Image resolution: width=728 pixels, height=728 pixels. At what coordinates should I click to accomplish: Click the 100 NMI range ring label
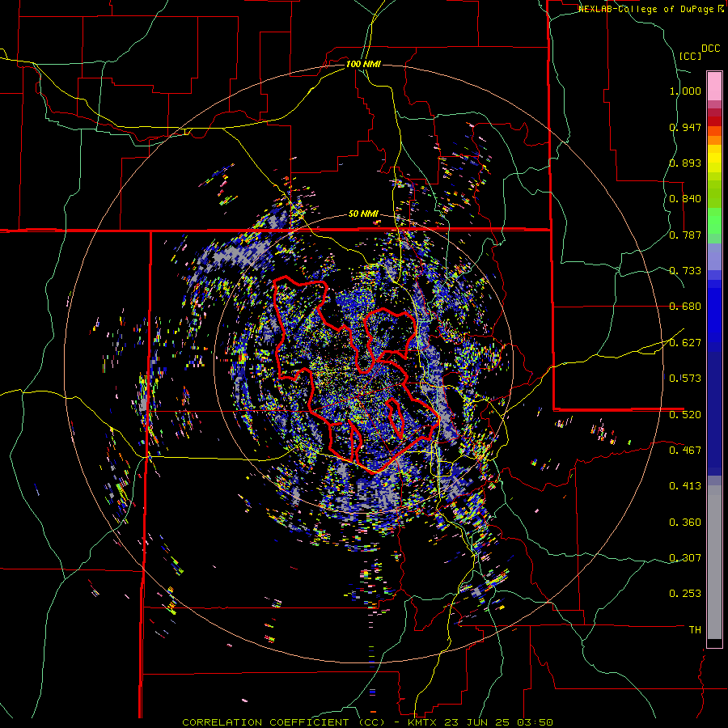click(363, 64)
